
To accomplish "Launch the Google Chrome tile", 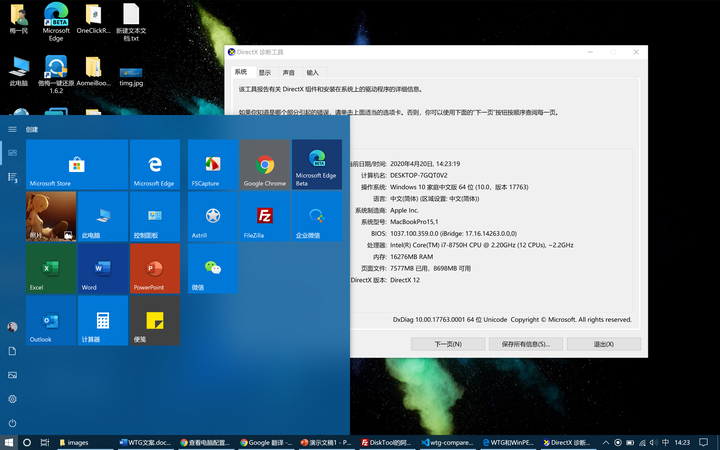I will (x=265, y=164).
